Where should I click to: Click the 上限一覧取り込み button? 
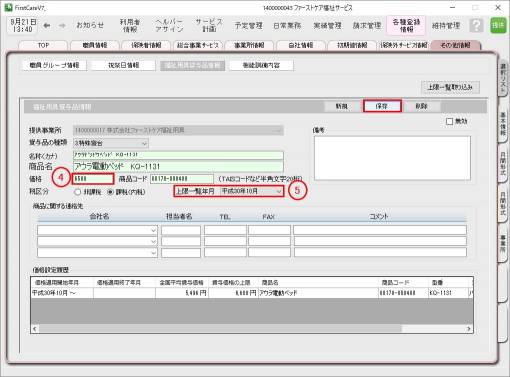coord(450,87)
